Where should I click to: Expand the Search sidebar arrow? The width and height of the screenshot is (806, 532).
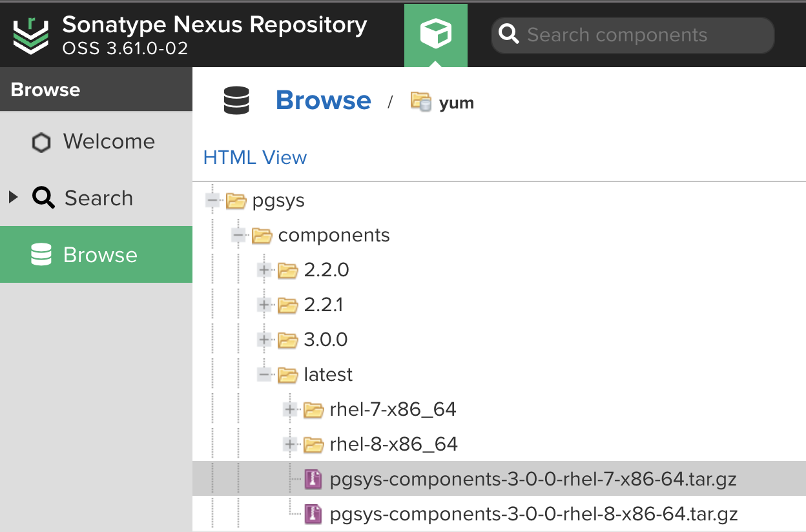point(14,198)
